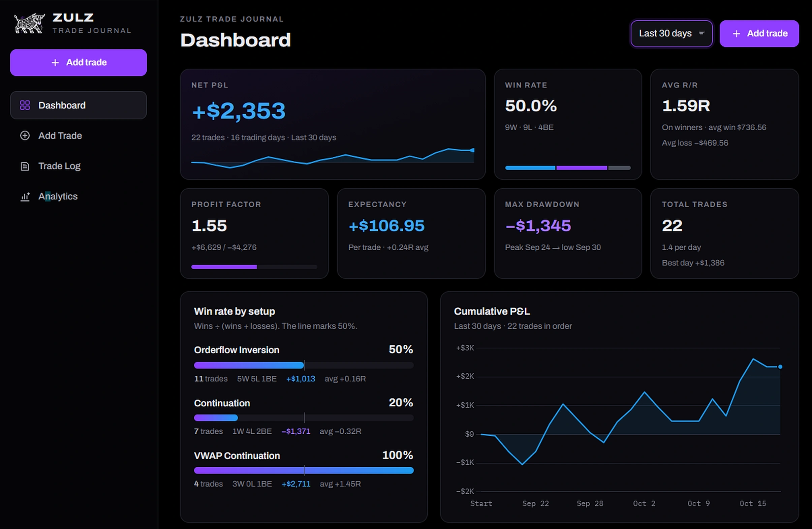Click the Profit Factor progress bar
This screenshot has width=812, height=529.
click(x=254, y=267)
